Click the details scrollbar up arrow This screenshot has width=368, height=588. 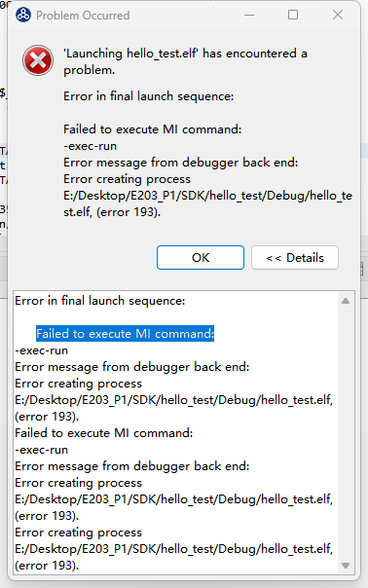[346, 301]
